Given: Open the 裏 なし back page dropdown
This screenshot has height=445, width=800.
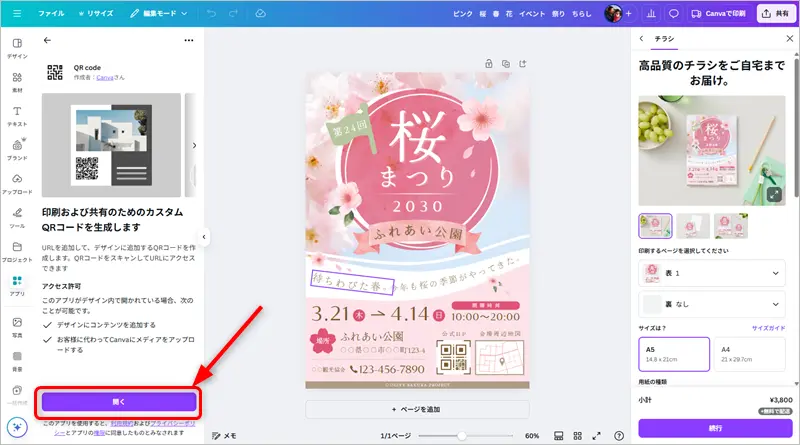Looking at the screenshot, I should click(710, 304).
